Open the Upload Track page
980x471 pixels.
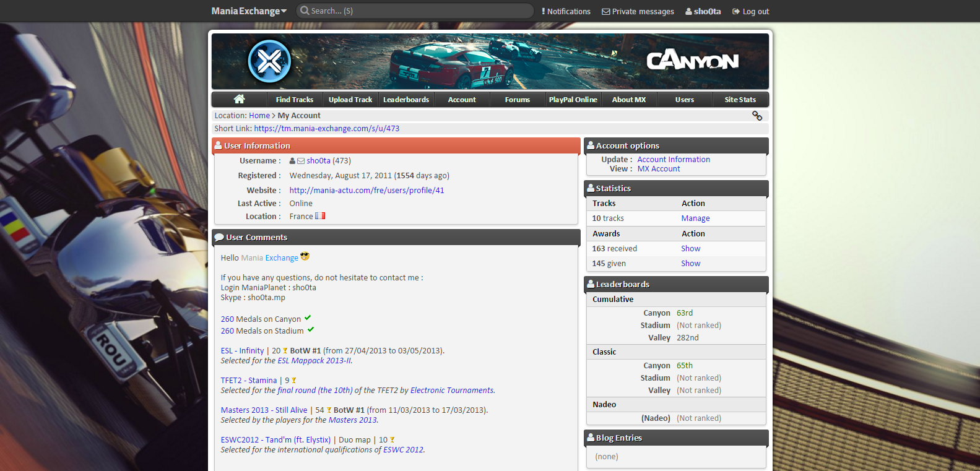pyautogui.click(x=350, y=100)
